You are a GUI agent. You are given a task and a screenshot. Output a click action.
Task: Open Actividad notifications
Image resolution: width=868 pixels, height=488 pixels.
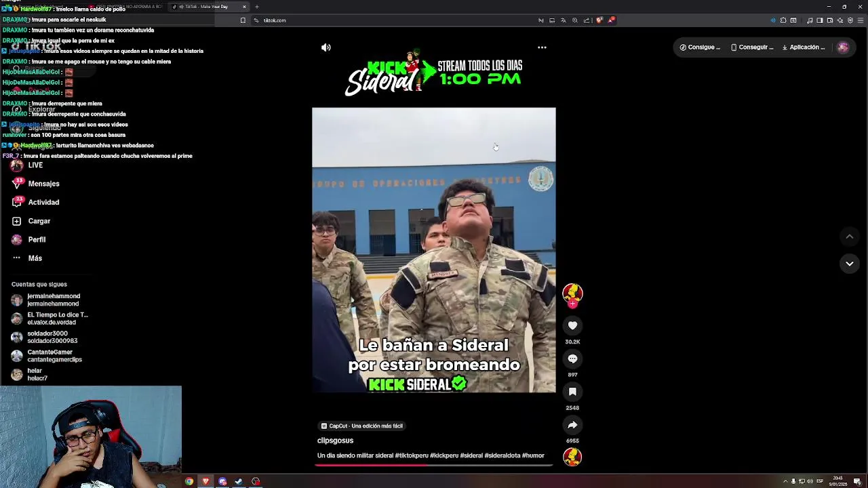tap(36, 202)
